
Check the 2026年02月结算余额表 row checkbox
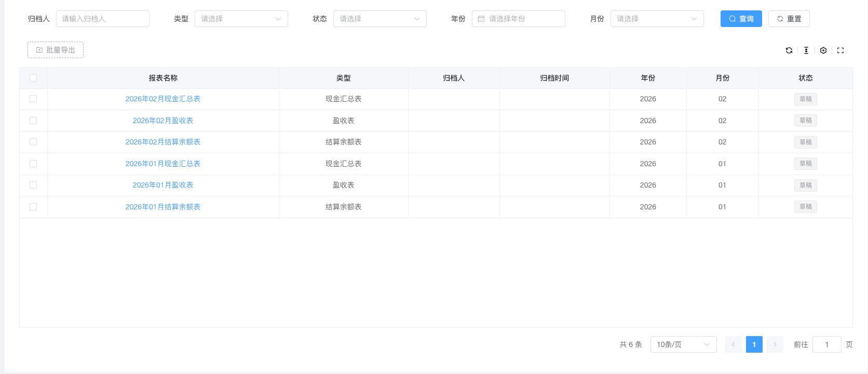tap(33, 142)
